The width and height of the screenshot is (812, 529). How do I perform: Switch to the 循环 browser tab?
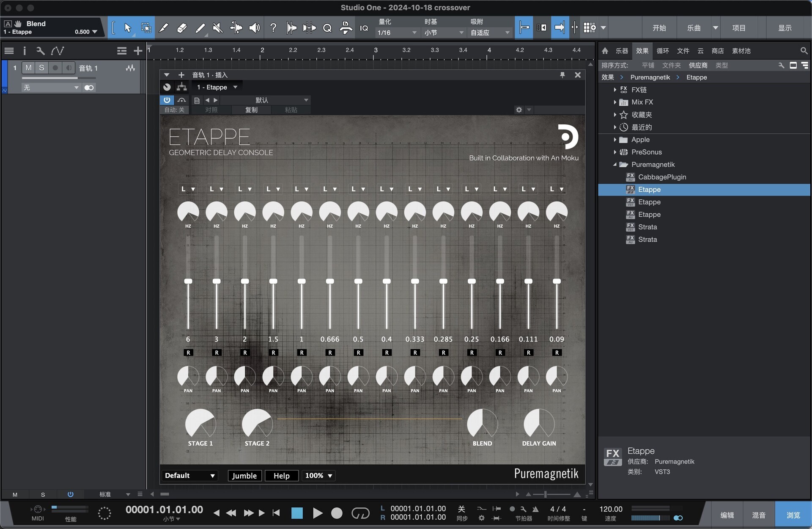663,51
